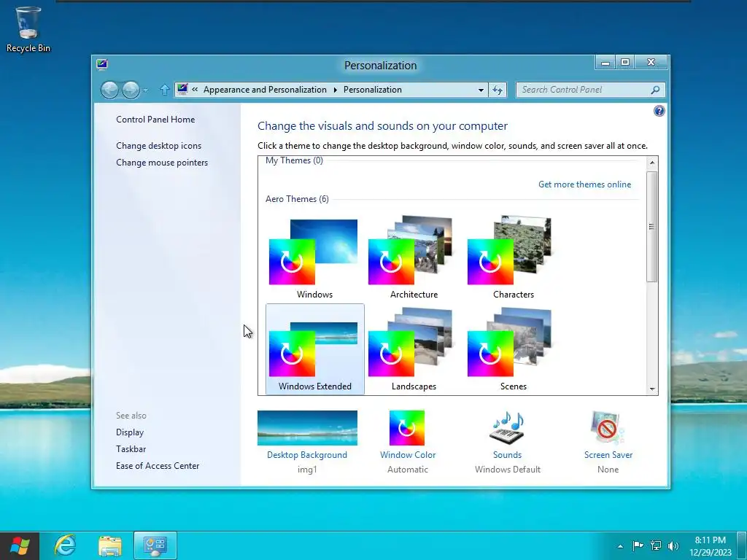Open Desktop Background settings thumbnail

[x=307, y=427]
